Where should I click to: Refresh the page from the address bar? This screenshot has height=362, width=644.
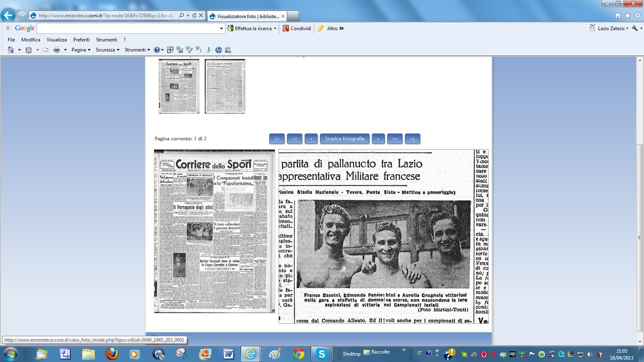click(x=194, y=16)
